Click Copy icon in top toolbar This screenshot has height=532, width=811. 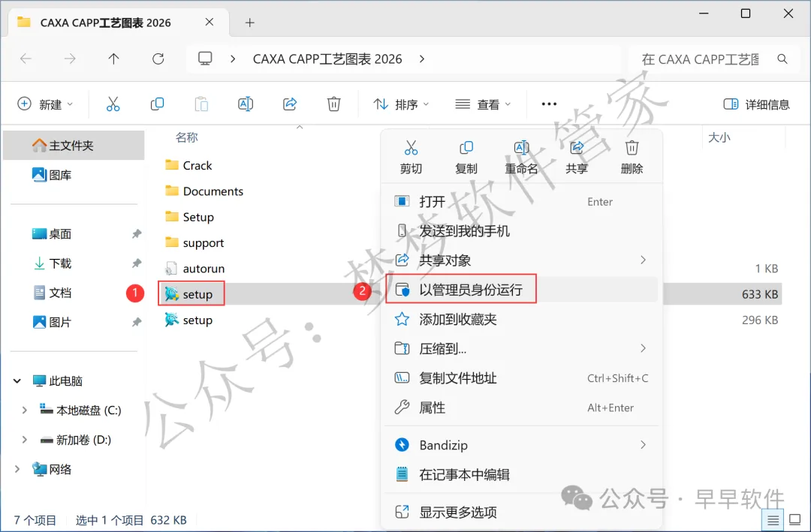point(157,104)
